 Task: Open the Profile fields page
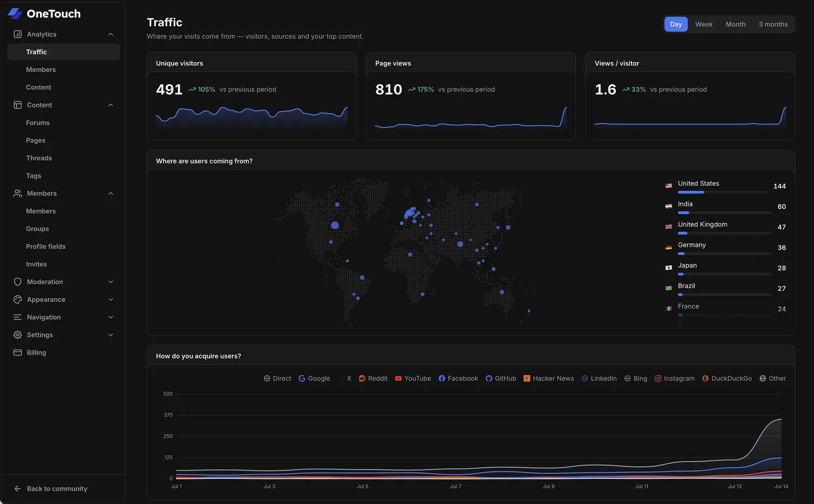(x=46, y=246)
